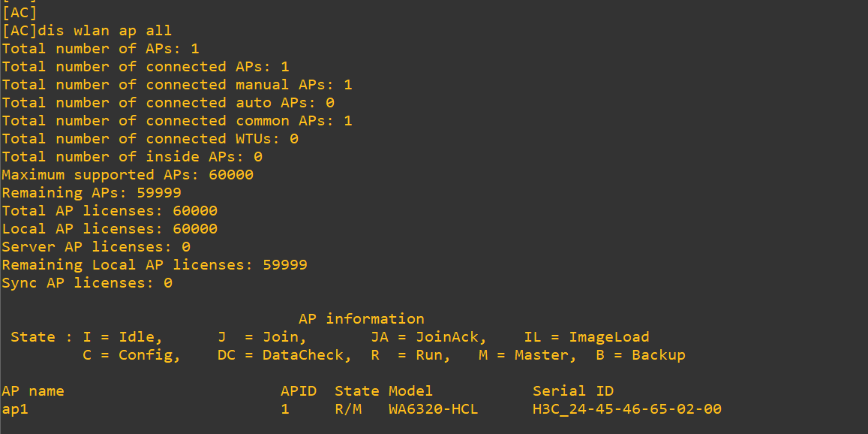This screenshot has width=868, height=434.
Task: Click the "connected WTUs: 0" line
Action: click(150, 139)
